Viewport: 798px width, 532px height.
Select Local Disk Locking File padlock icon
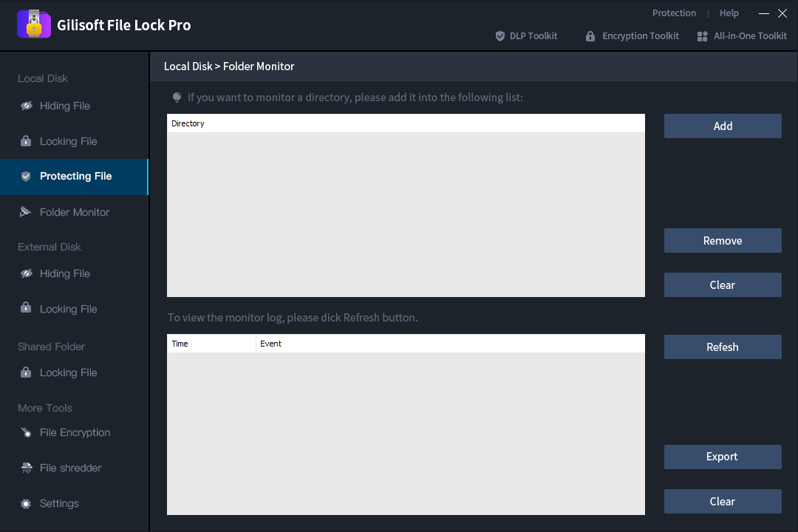tap(26, 141)
